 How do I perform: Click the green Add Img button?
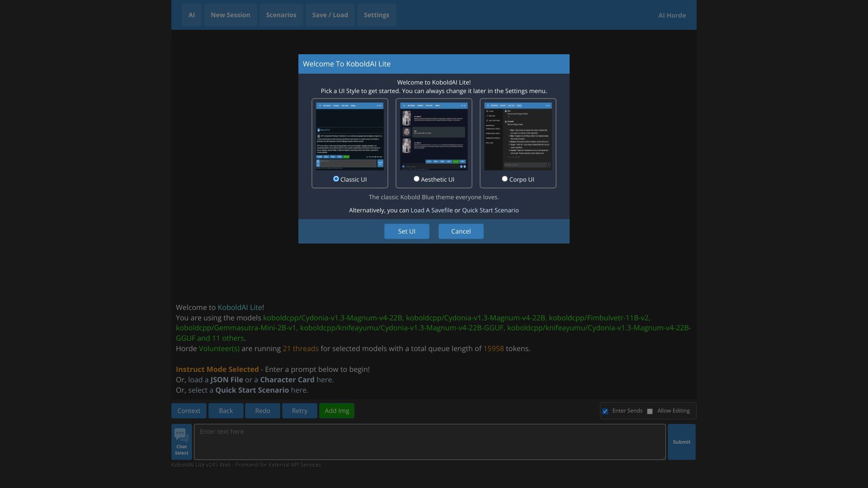(x=337, y=411)
